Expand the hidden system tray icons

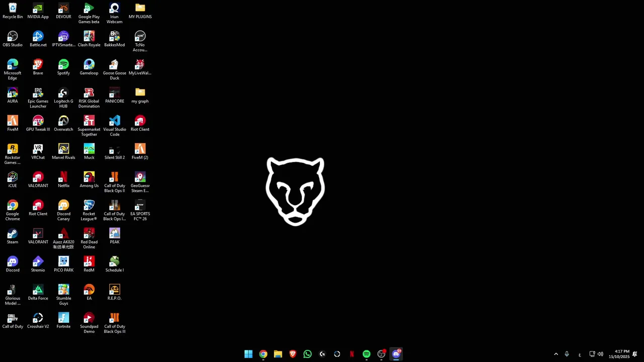pos(556,354)
